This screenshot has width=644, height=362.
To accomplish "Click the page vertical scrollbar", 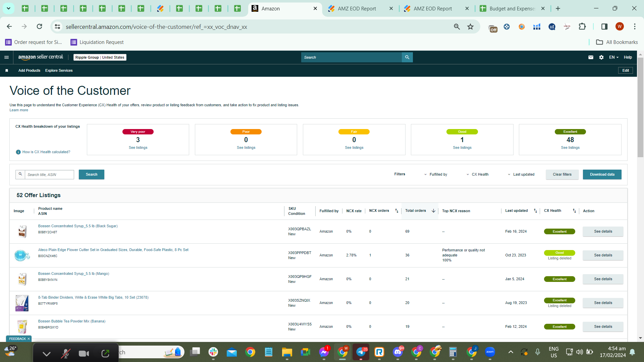I will 640,107.
